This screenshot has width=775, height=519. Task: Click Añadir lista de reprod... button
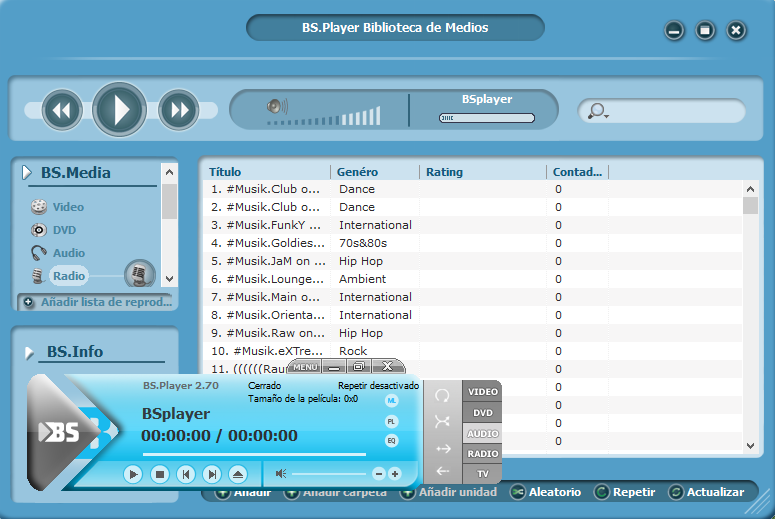[x=98, y=302]
